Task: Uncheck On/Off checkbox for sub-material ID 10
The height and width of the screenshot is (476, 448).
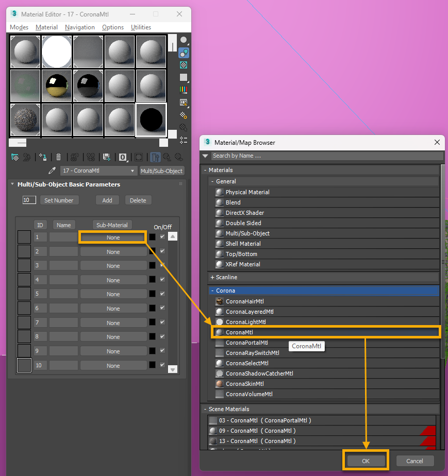Action: tap(162, 365)
